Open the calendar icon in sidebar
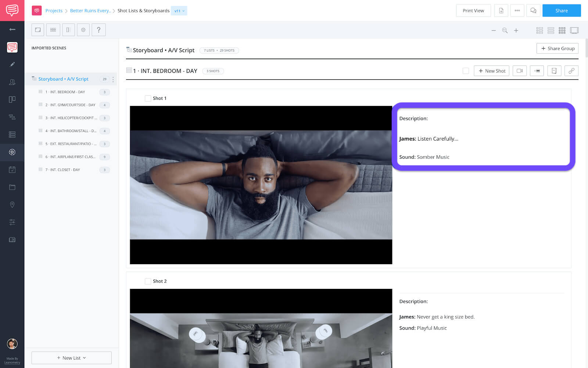The height and width of the screenshot is (368, 588). [x=12, y=170]
